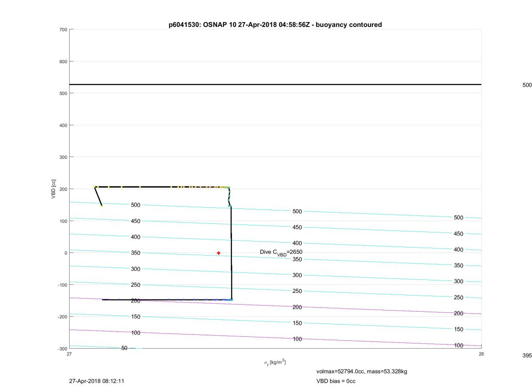532x392 pixels.
Task: Click the y-axis tick label 600
Action: (x=63, y=62)
